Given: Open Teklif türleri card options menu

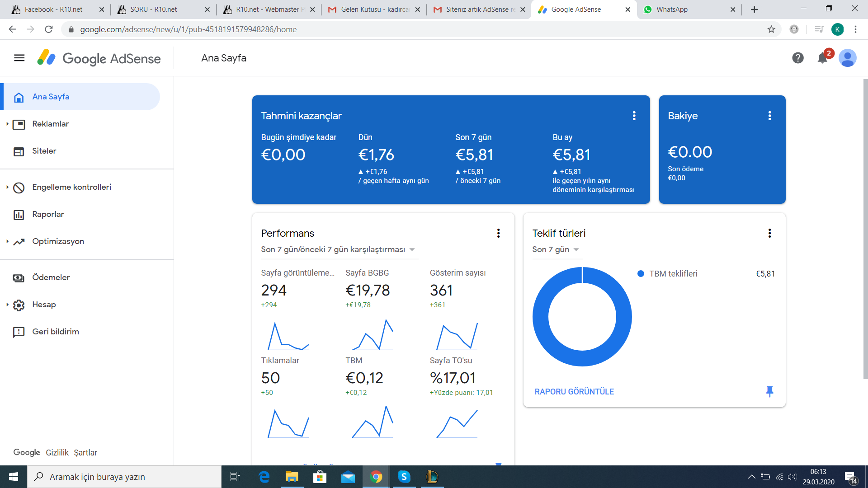Looking at the screenshot, I should (769, 233).
